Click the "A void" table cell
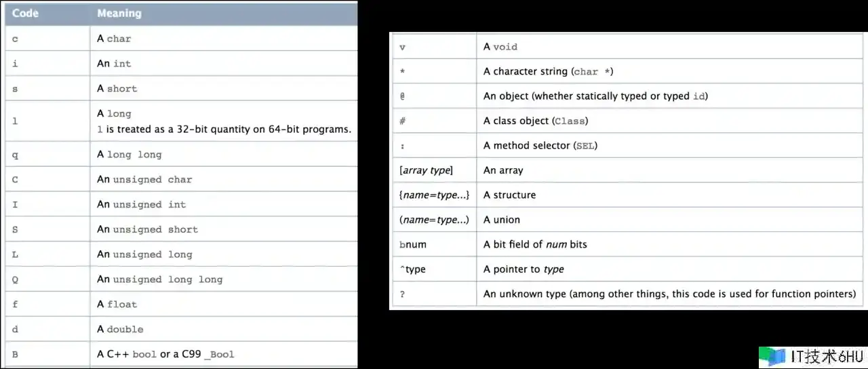This screenshot has width=868, height=369. [500, 47]
